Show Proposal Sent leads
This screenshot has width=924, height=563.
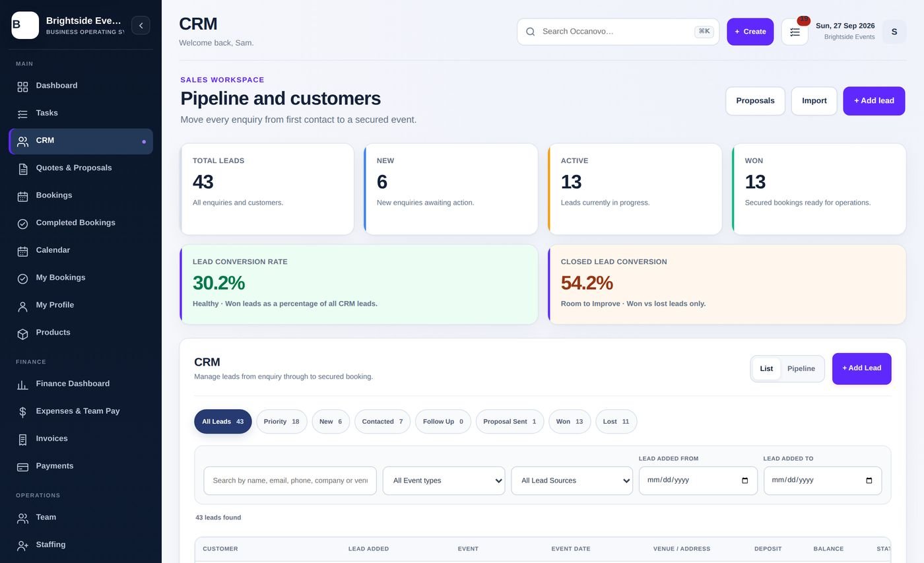510,422
